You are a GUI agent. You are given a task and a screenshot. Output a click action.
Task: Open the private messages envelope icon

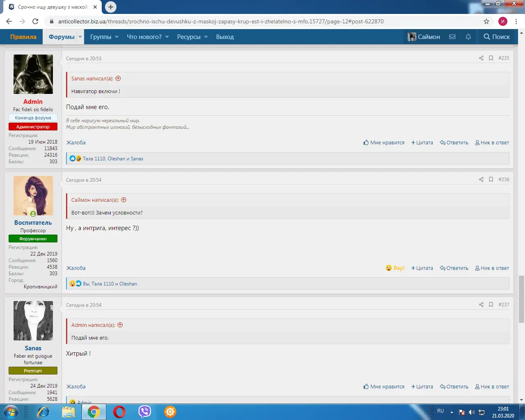(452, 37)
